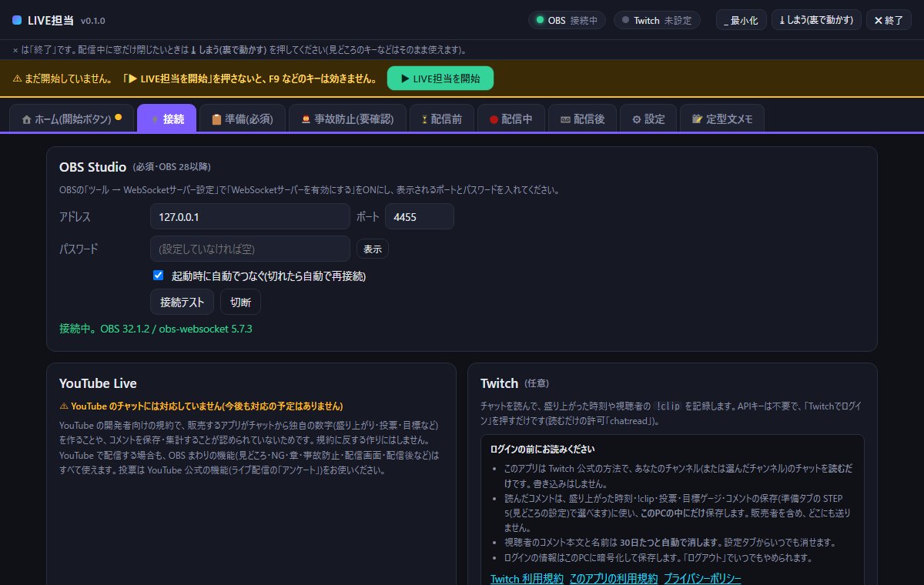This screenshot has width=924, height=585.
Task: Click the _最小化 button
Action: [742, 20]
